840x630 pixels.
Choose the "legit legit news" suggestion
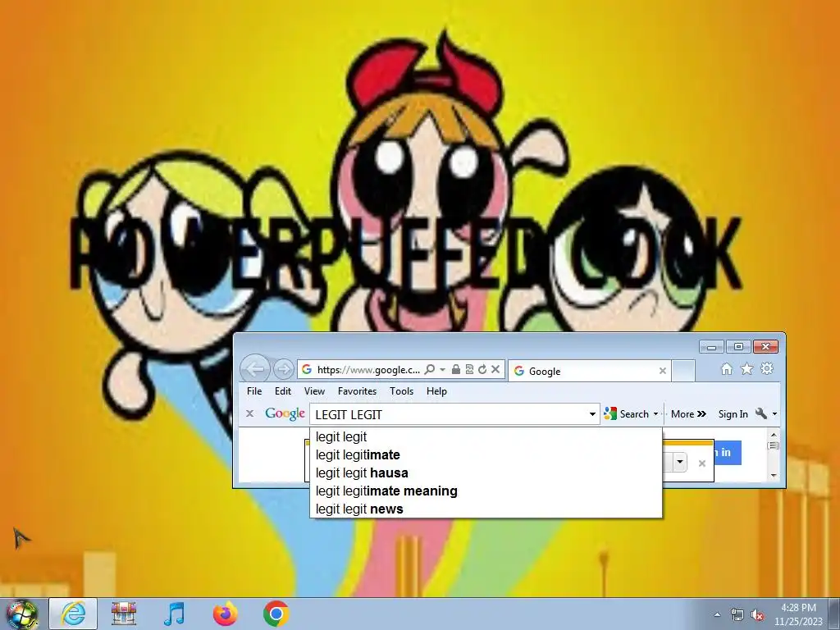tap(486, 509)
